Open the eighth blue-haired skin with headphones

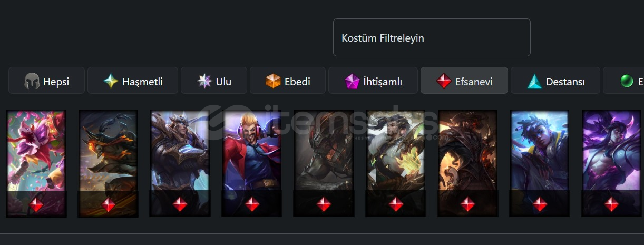540,163
